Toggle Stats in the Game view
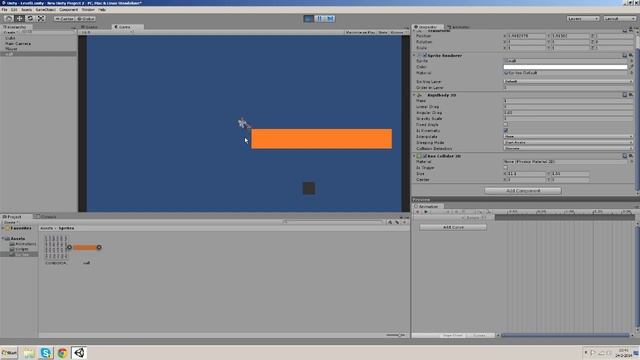The height and width of the screenshot is (360, 640). 383,32
